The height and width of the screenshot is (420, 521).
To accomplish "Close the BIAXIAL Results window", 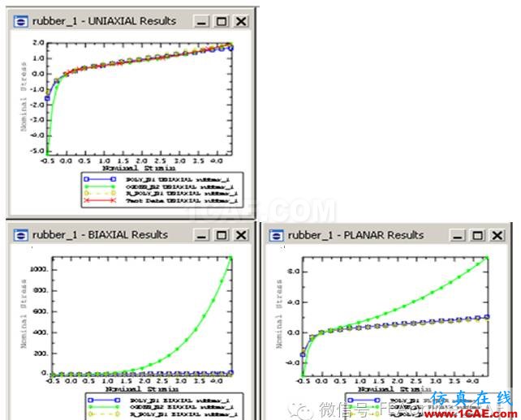I will point(241,235).
